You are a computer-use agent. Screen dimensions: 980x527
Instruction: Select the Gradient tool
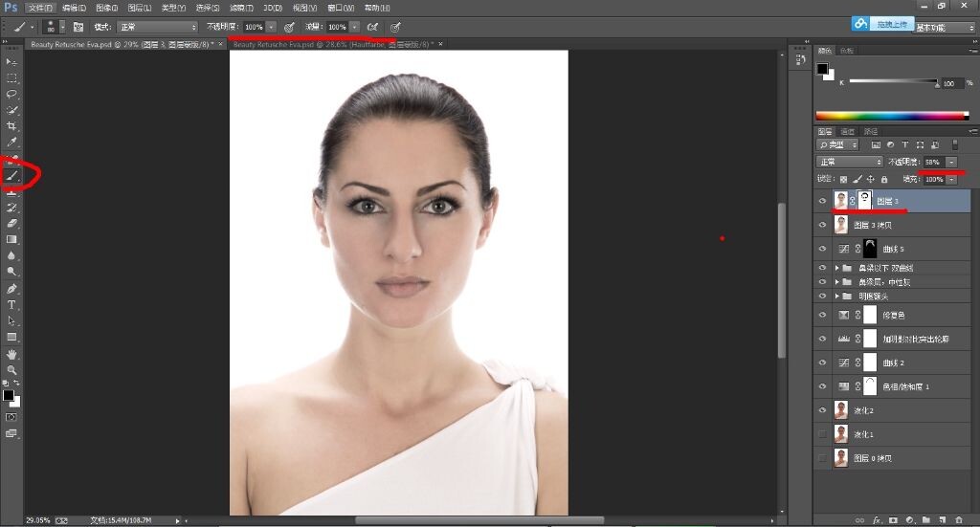tap(11, 239)
